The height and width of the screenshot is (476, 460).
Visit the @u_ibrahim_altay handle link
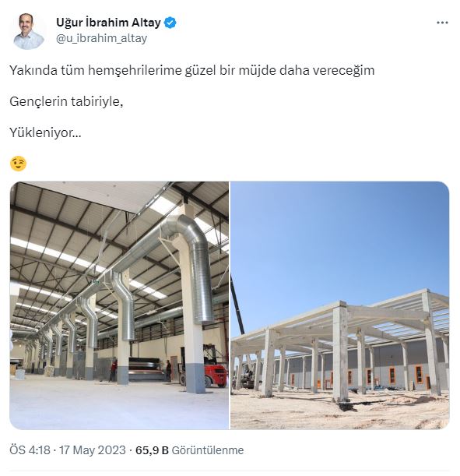[x=102, y=38]
